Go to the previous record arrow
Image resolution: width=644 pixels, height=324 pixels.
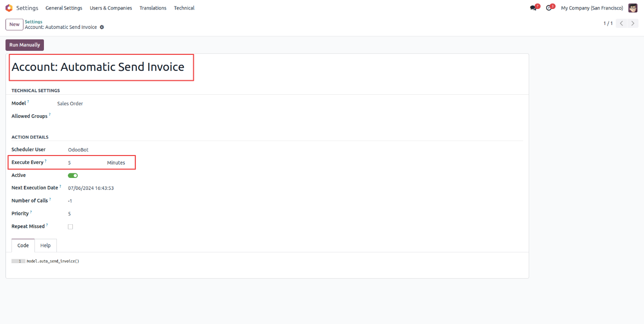[x=622, y=23]
